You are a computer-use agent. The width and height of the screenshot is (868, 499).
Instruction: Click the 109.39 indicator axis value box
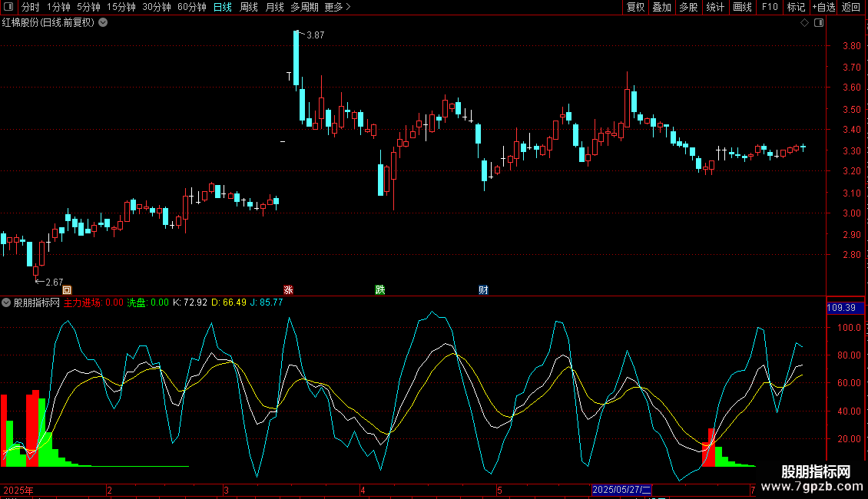pos(845,308)
